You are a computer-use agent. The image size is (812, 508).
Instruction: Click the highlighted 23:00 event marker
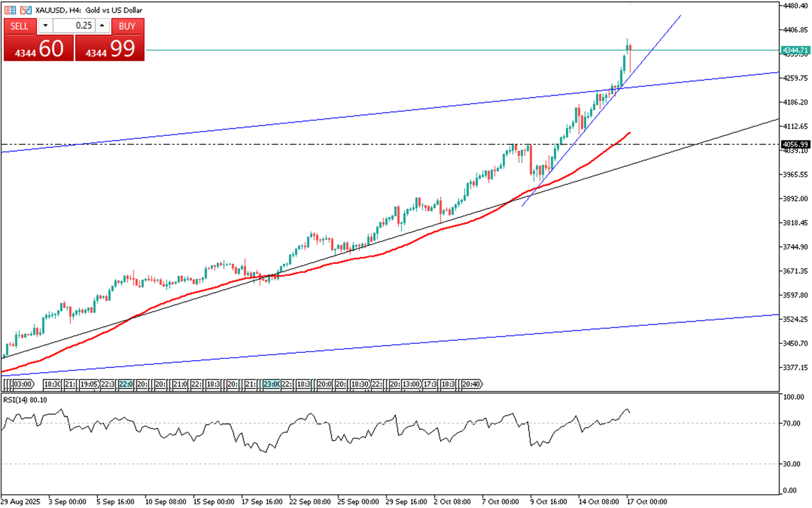coord(271,384)
